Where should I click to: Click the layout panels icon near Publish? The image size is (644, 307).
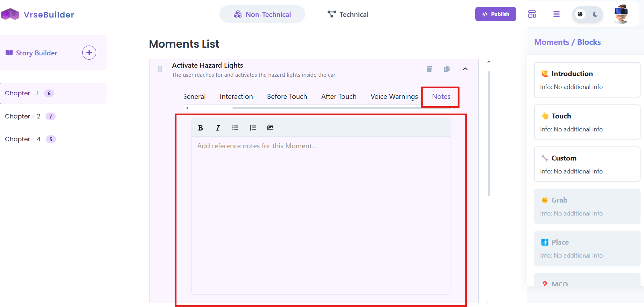[532, 14]
